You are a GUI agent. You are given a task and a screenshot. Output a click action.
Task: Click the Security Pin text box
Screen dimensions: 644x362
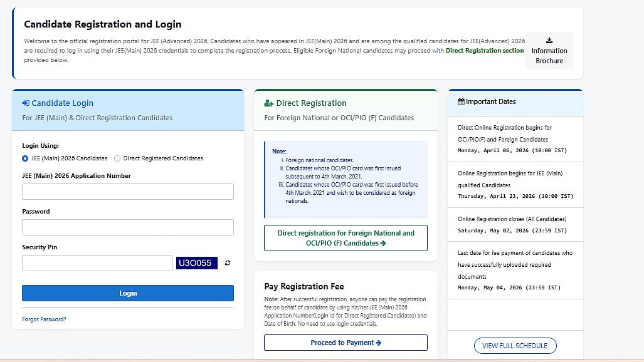point(97,263)
